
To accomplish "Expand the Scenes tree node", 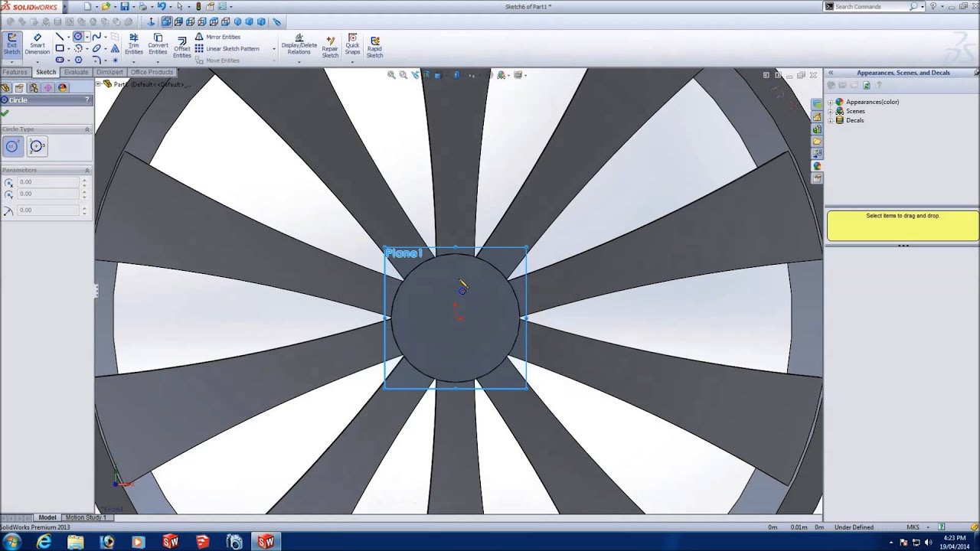I will [x=831, y=111].
